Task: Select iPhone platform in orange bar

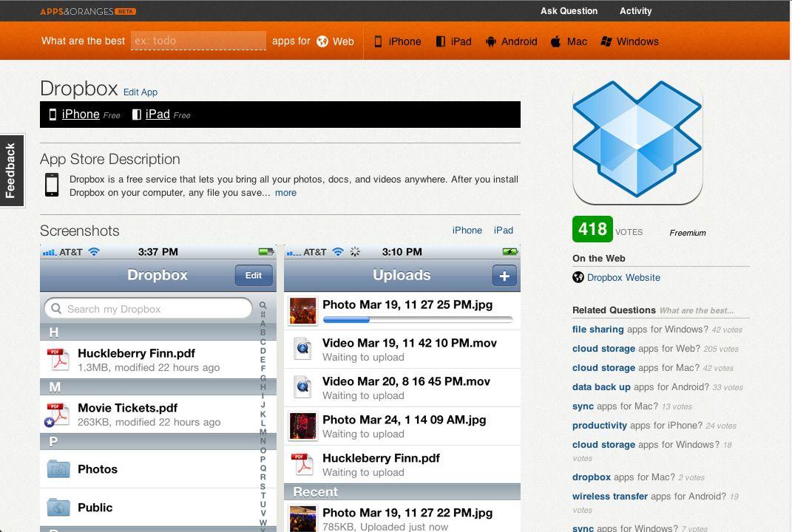Action: click(398, 41)
